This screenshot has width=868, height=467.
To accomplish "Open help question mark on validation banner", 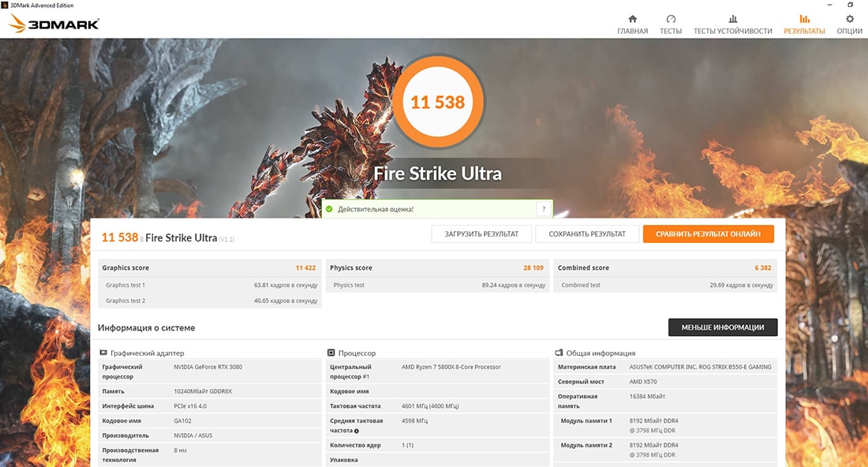I will [x=544, y=208].
